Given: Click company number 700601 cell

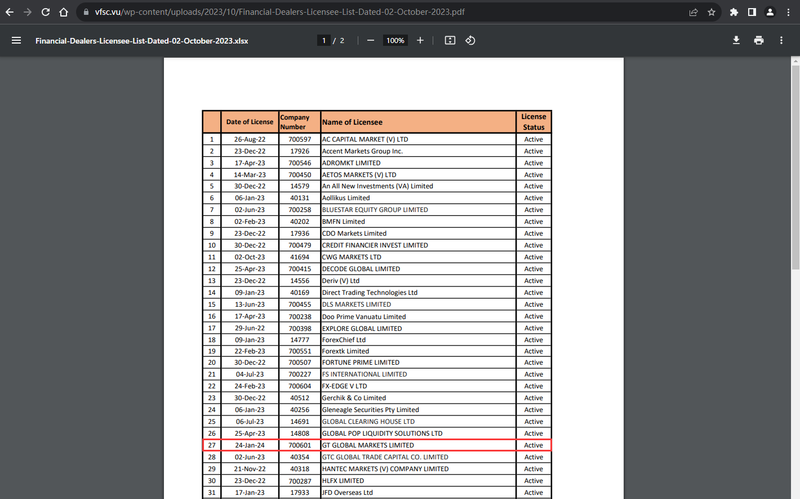Looking at the screenshot, I should point(299,445).
